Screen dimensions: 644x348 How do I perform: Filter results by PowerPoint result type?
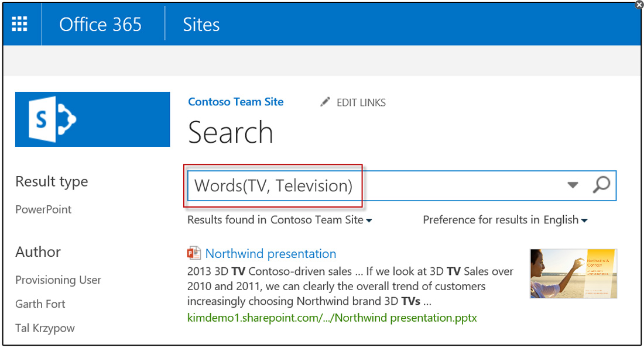[43, 209]
